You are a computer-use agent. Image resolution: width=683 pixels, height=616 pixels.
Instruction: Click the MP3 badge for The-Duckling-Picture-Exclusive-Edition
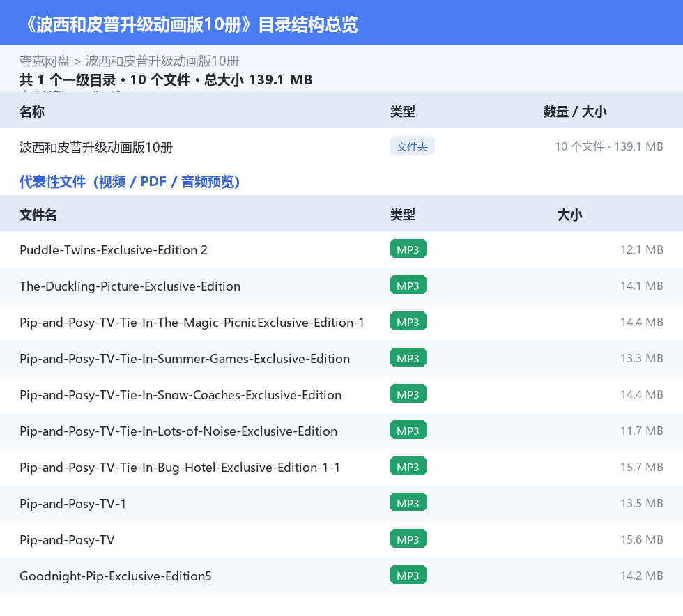tap(408, 285)
